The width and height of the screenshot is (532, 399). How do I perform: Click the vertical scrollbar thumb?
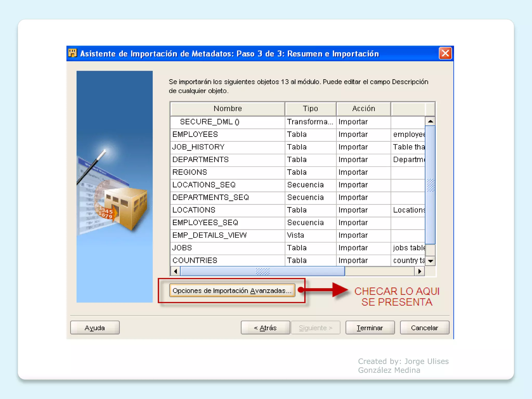point(430,185)
